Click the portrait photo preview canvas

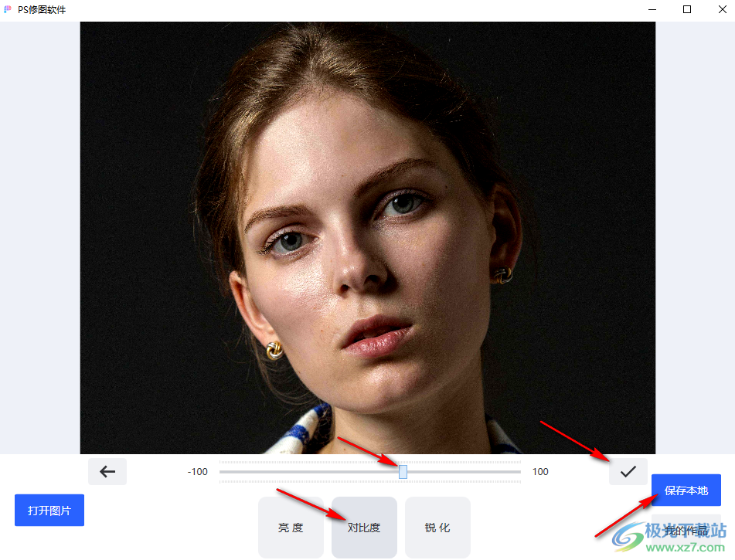click(x=368, y=238)
